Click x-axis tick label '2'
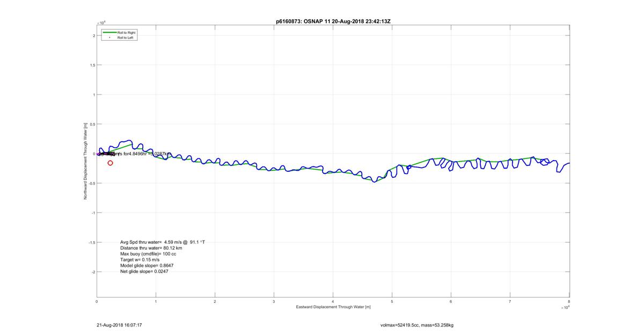644x334 pixels. (x=215, y=302)
